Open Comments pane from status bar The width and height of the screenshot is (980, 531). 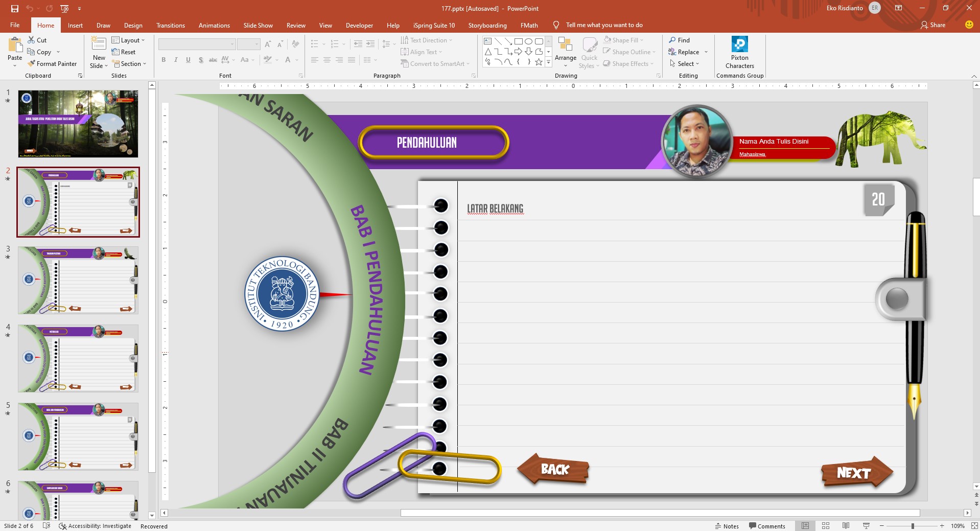(x=767, y=526)
